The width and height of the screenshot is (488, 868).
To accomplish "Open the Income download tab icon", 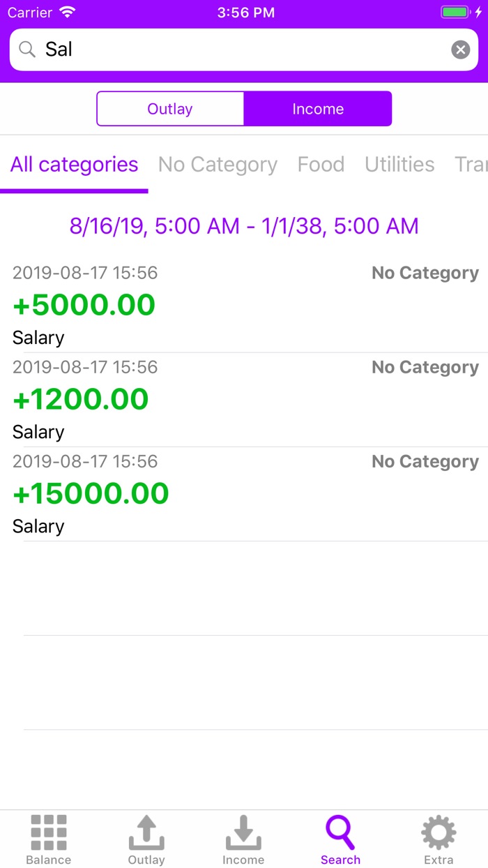I will 243,832.
